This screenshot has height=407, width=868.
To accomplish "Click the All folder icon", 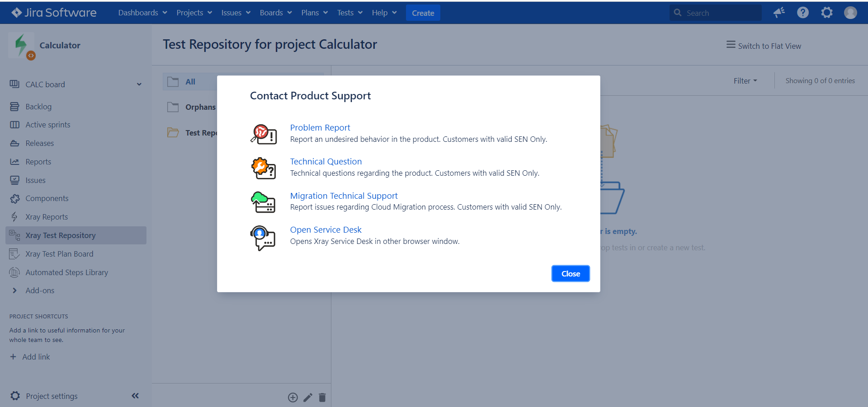I will 173,82.
